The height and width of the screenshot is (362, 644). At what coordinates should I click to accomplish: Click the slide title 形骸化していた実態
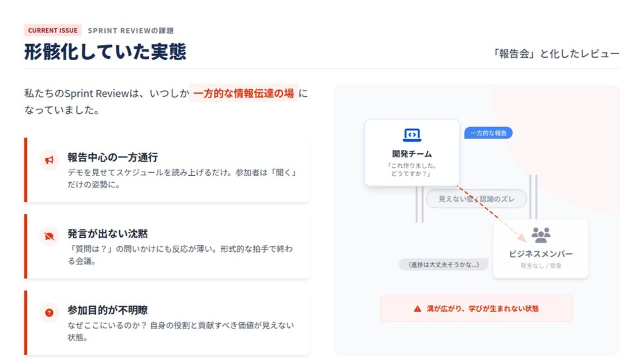click(105, 52)
